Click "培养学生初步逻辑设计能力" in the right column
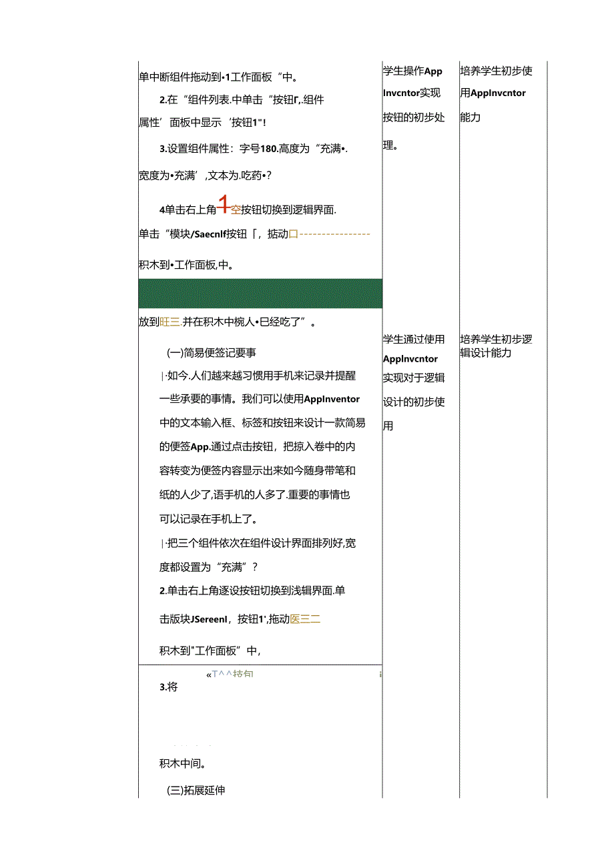This screenshot has width=614, height=868. tap(496, 346)
